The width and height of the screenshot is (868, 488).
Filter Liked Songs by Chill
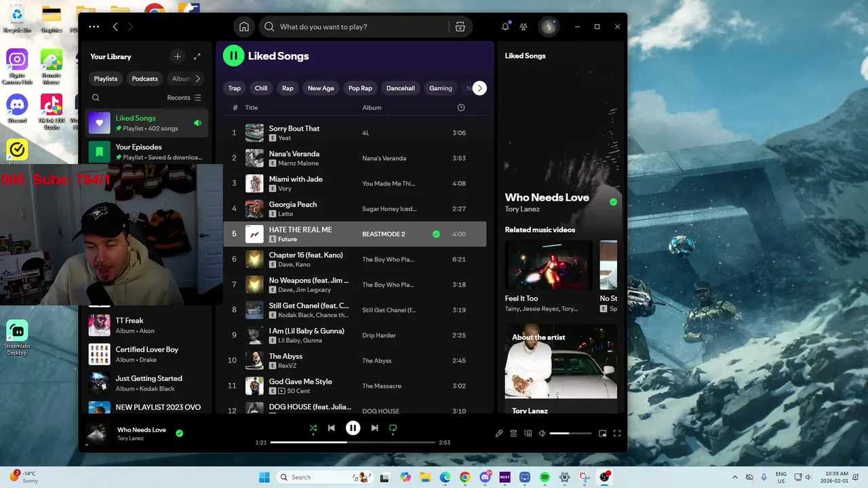click(x=261, y=88)
